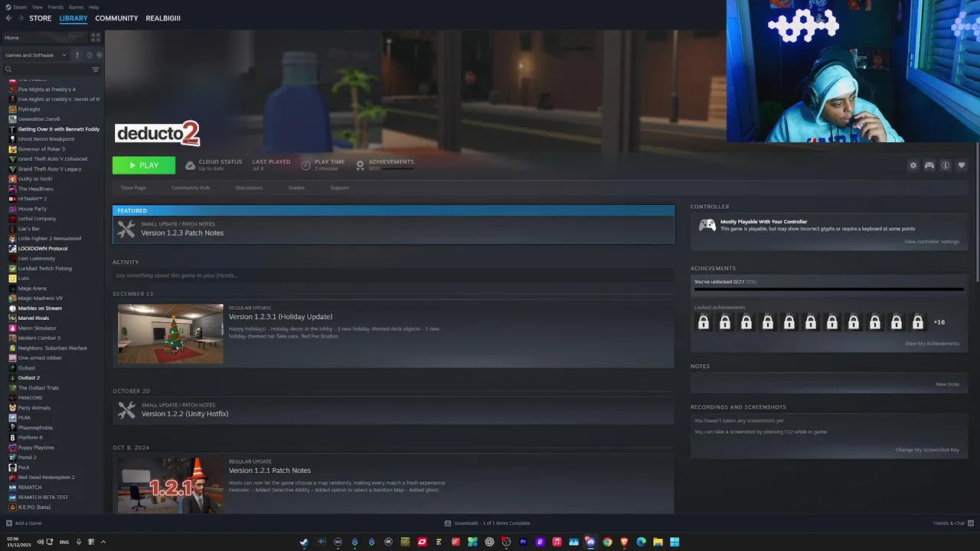This screenshot has height=551, width=980.
Task: Toggle the ready-to-play filter icon
Action: coord(100,55)
